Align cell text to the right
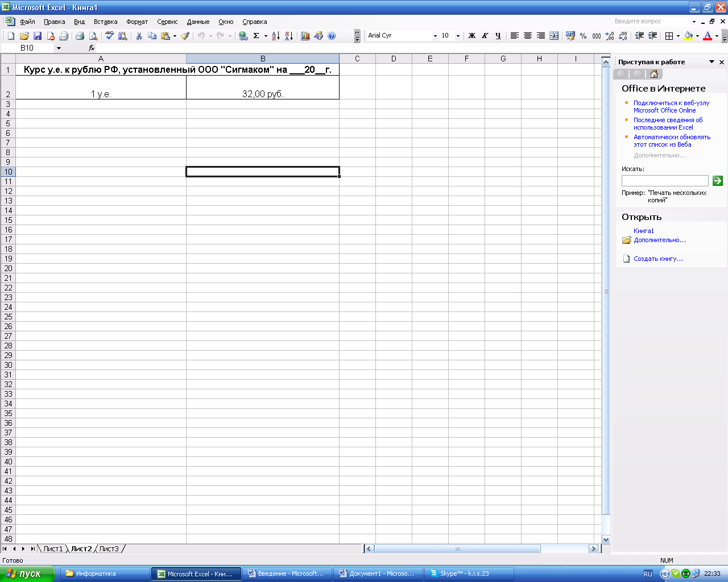This screenshot has height=582, width=728. tap(541, 36)
